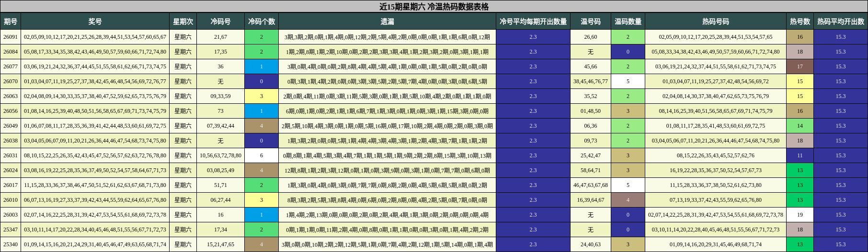
Task: Click hot count cell 19 in row 26003
Action: [x=800, y=215]
